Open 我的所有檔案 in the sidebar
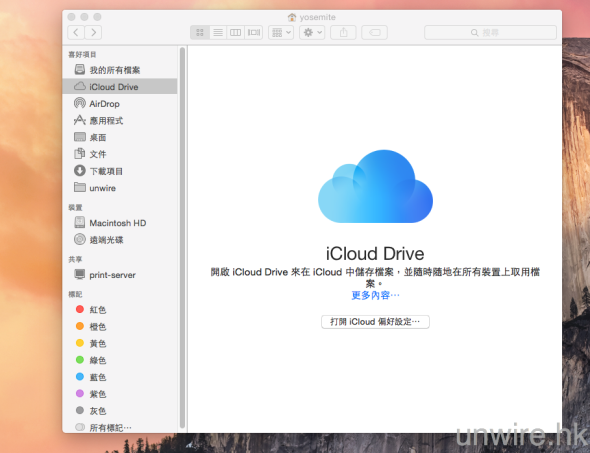 [x=120, y=70]
